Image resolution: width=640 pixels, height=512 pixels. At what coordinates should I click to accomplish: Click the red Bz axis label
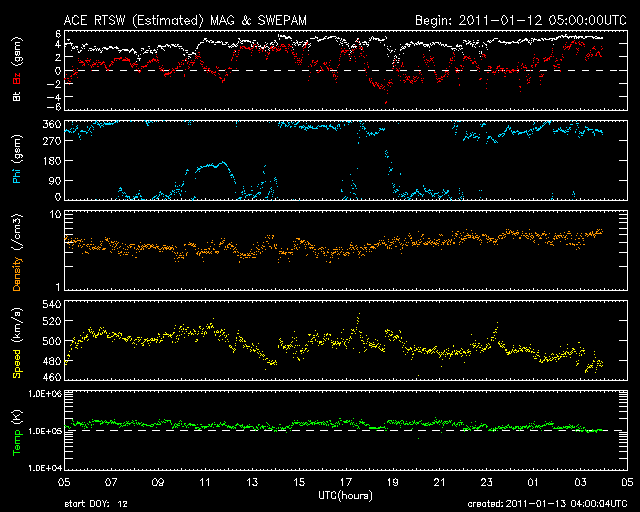(x=17, y=79)
